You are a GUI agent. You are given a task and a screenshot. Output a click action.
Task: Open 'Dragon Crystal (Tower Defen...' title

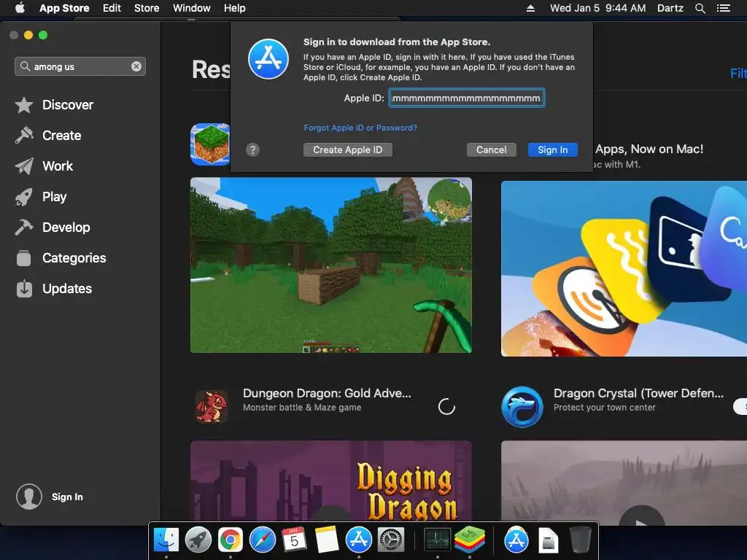click(x=638, y=393)
